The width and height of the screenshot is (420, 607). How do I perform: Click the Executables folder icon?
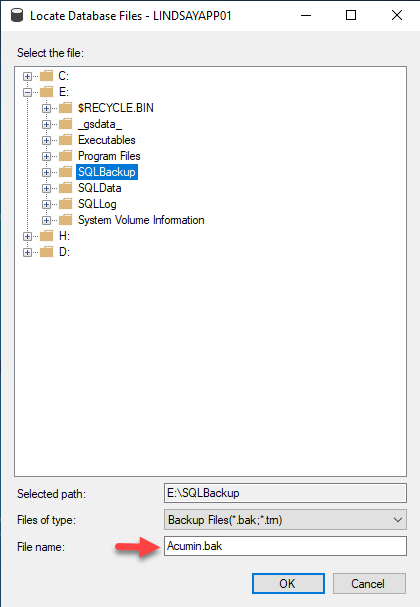[65, 140]
